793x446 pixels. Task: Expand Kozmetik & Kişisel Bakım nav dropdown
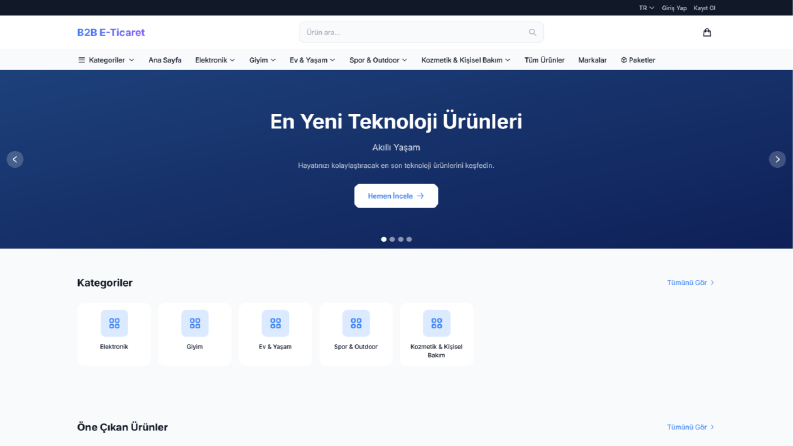click(x=466, y=60)
